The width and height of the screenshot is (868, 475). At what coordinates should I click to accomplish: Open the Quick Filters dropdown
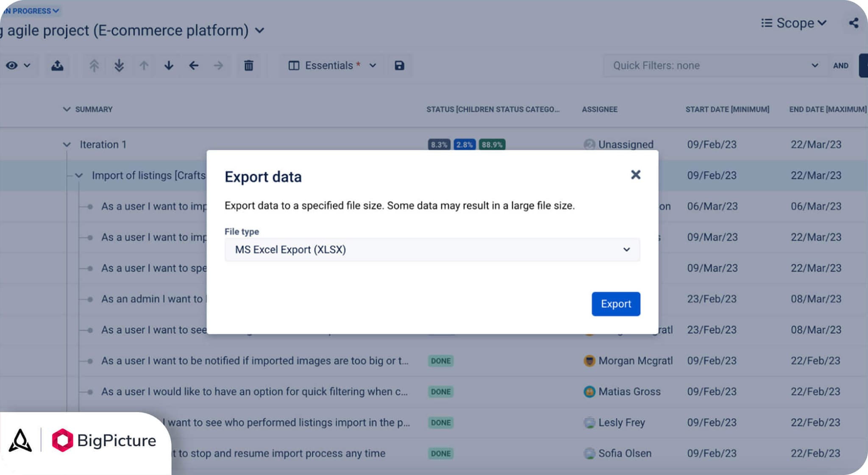pyautogui.click(x=715, y=66)
